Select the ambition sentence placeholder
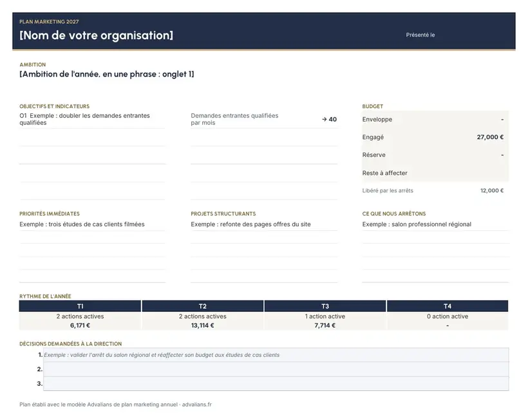The height and width of the screenshot is (420, 528). click(x=107, y=75)
